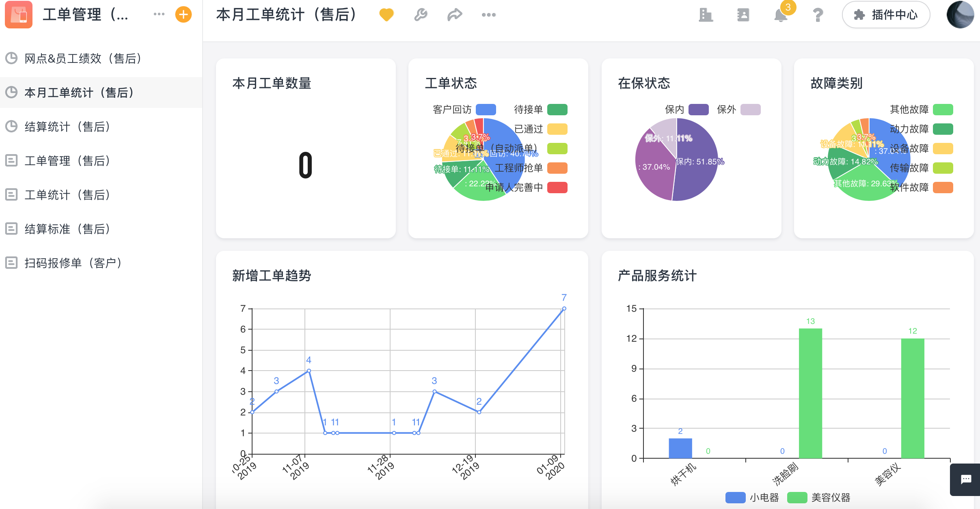980x509 pixels.
Task: Open the wrench settings icon
Action: pos(421,15)
